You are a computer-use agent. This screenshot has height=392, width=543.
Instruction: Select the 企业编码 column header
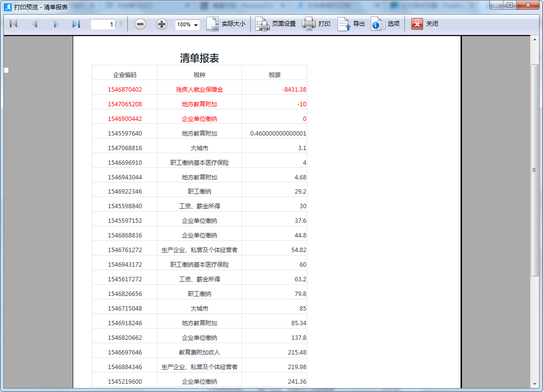click(124, 75)
